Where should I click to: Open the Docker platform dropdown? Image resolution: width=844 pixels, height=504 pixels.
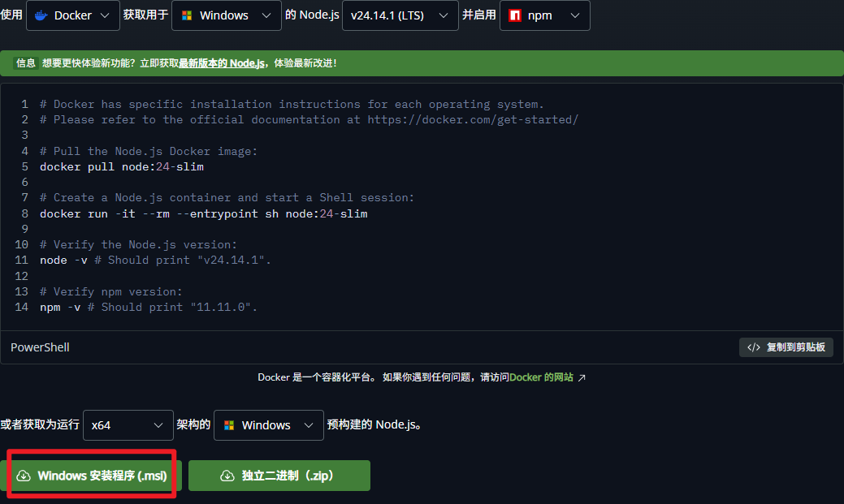click(x=72, y=15)
